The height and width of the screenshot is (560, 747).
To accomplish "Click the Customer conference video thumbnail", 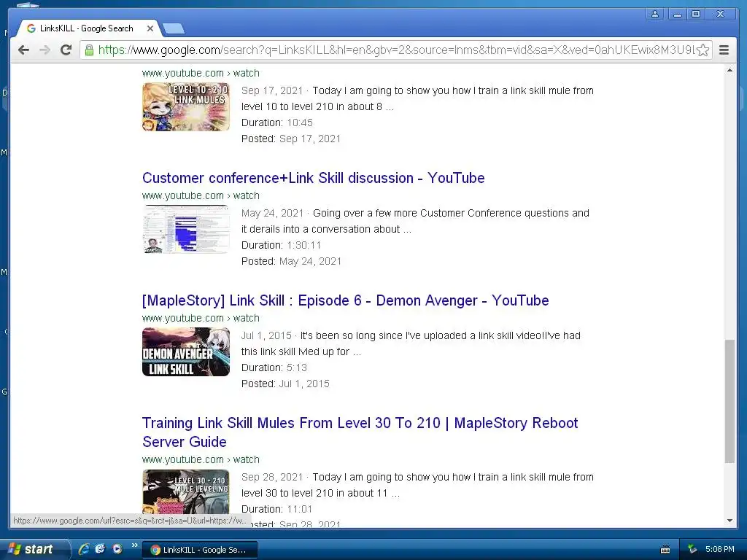I will [x=186, y=229].
